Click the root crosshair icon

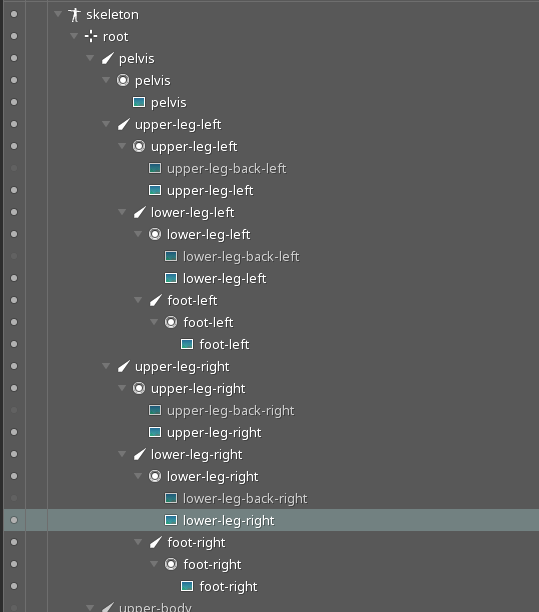pos(91,36)
